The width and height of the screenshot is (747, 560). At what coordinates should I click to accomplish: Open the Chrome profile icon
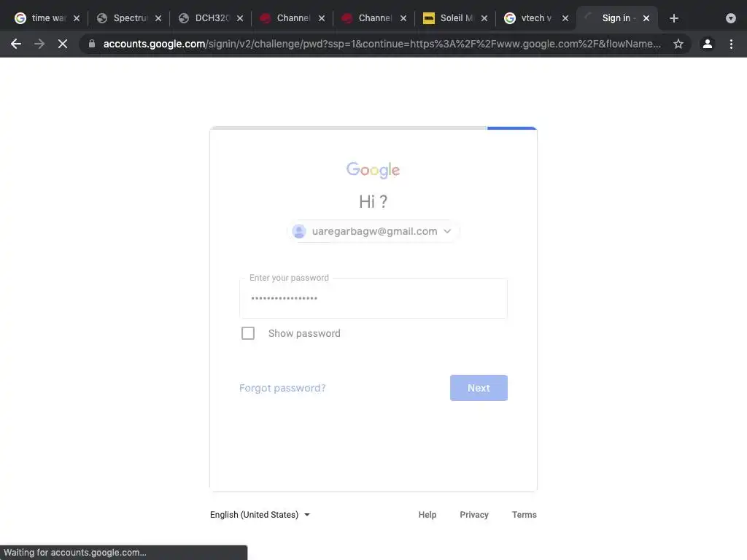(708, 44)
